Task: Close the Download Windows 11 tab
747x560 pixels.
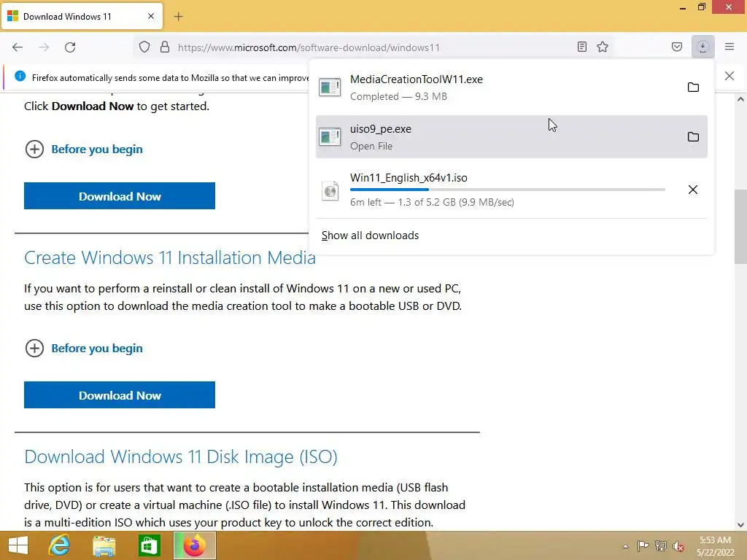Action: tap(151, 16)
